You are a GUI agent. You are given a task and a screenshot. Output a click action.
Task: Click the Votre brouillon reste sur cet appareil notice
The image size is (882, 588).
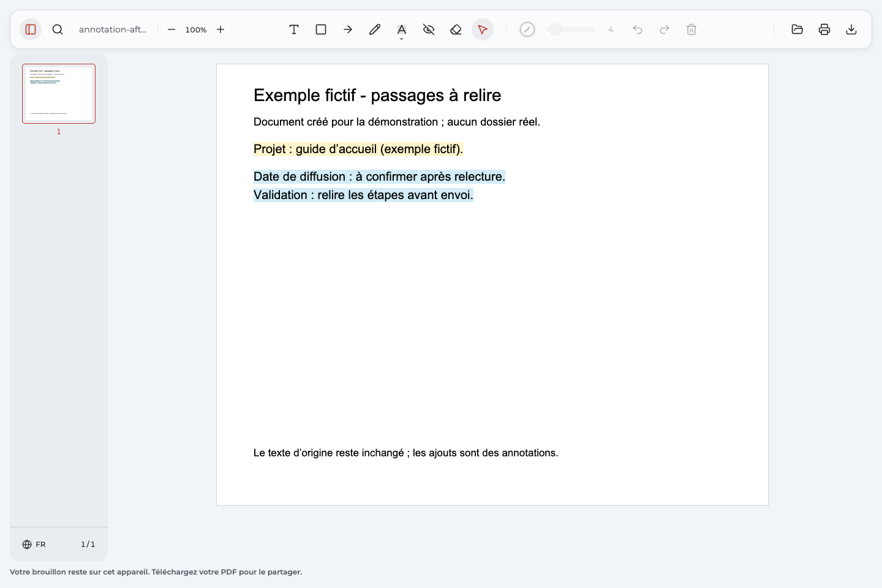click(156, 572)
